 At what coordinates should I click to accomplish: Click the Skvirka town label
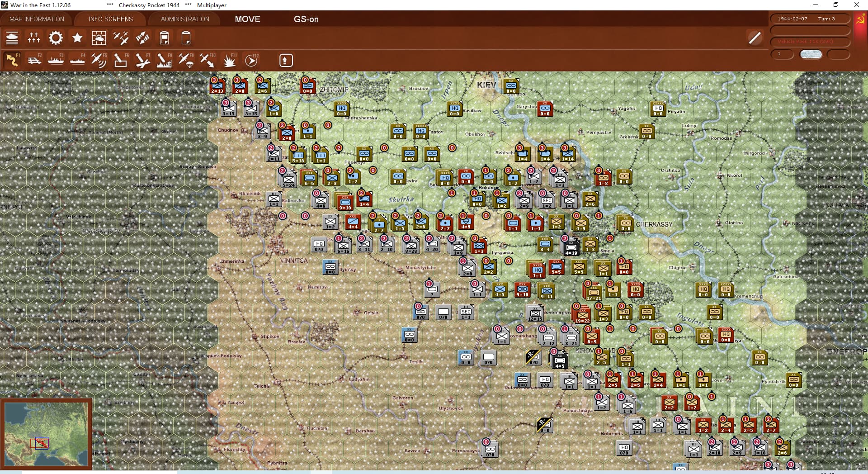(401, 199)
